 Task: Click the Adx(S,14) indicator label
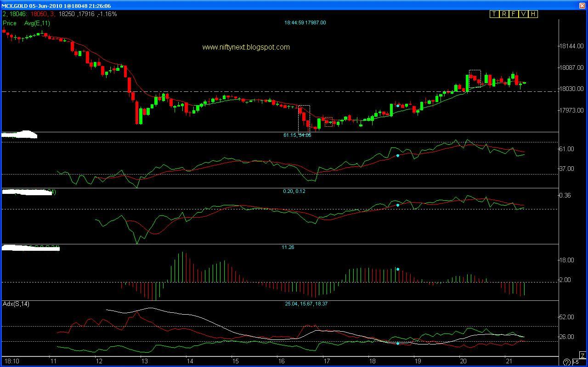pyautogui.click(x=16, y=304)
